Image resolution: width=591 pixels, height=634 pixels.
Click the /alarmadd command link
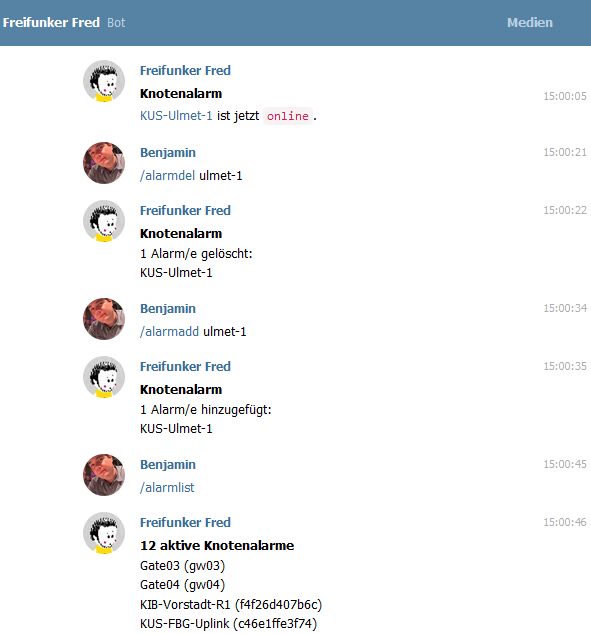[169, 332]
